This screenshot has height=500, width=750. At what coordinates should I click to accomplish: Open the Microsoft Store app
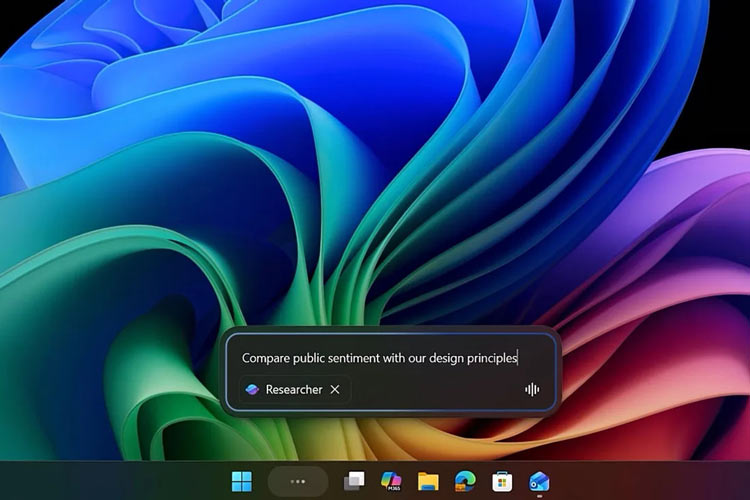click(x=502, y=481)
